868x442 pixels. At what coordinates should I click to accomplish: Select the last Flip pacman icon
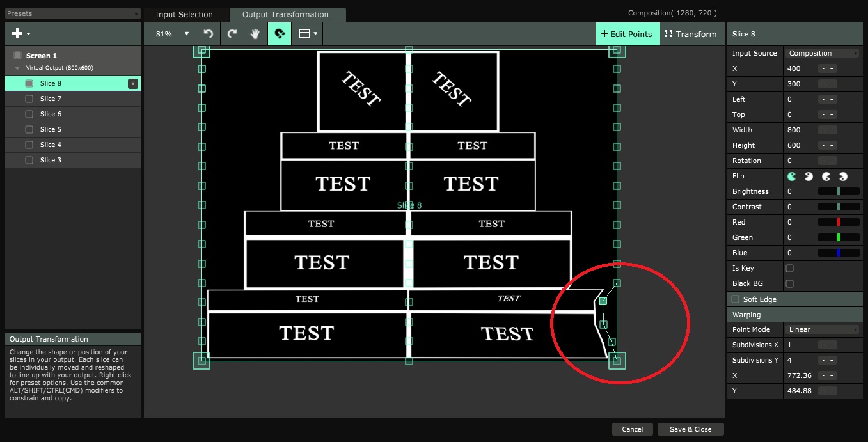843,176
